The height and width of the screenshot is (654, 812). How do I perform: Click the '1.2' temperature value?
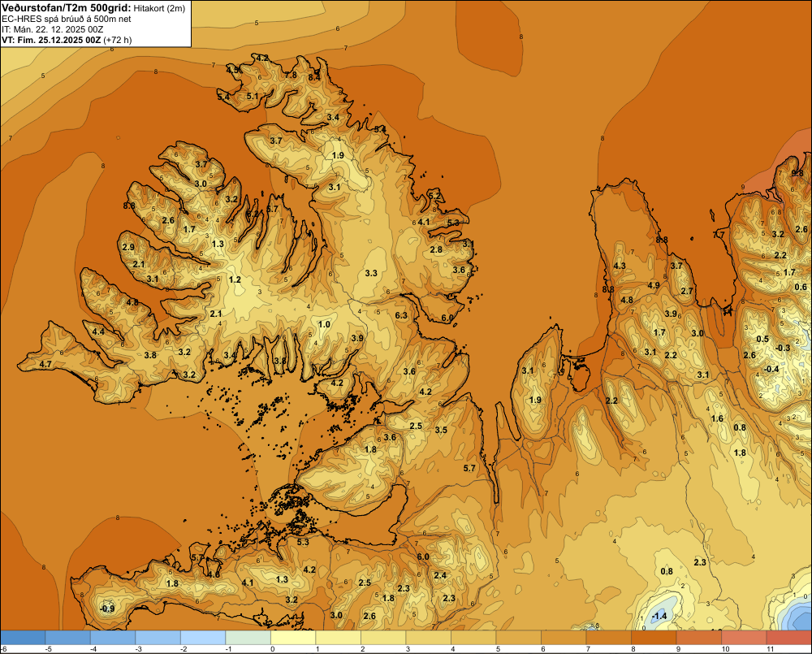pos(235,279)
